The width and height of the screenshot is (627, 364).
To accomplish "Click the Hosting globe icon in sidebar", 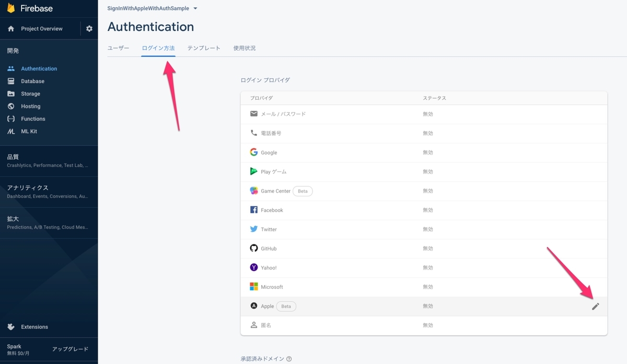I will [11, 106].
